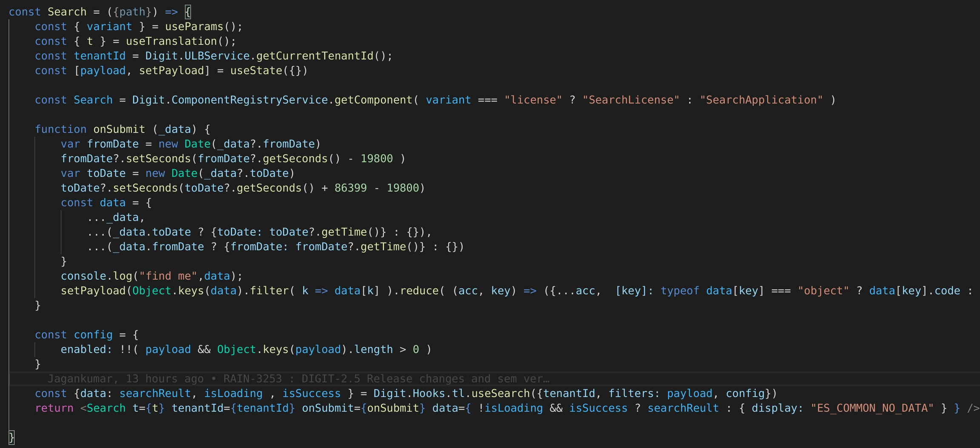Viewport: 980px width, 448px height.
Task: Click the highlighted closing brace on last line
Action: pos(11,437)
